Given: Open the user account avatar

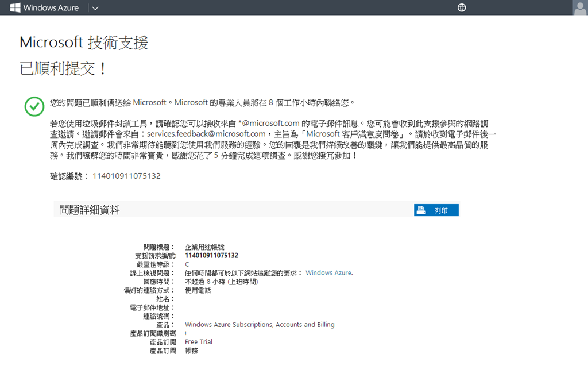Looking at the screenshot, I should tap(580, 7).
